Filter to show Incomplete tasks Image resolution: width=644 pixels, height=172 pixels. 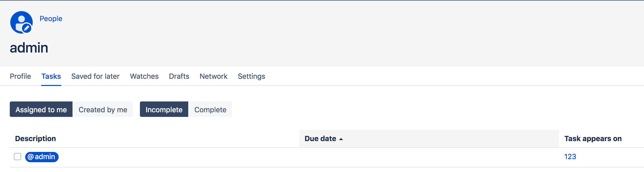click(x=164, y=109)
